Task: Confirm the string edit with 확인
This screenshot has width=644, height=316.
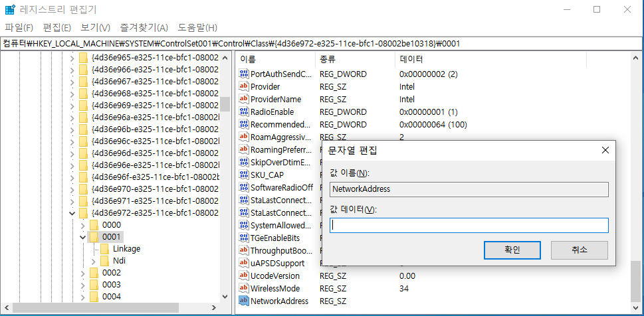Action: pyautogui.click(x=512, y=250)
